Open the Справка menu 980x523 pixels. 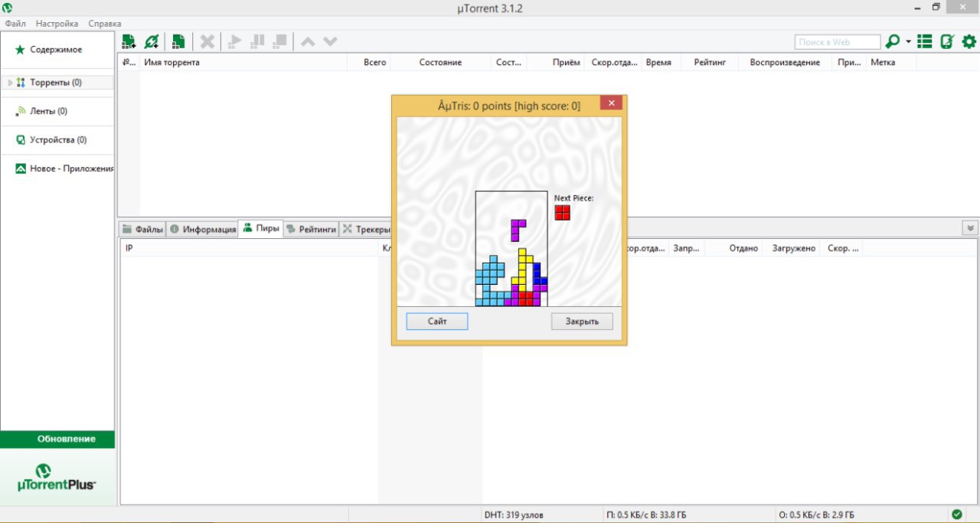click(105, 24)
